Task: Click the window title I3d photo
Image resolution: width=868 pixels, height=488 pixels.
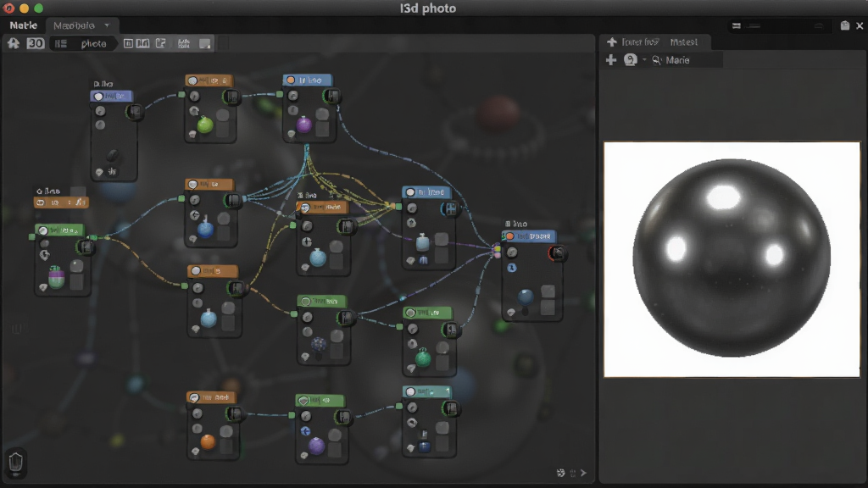Action: point(428,8)
